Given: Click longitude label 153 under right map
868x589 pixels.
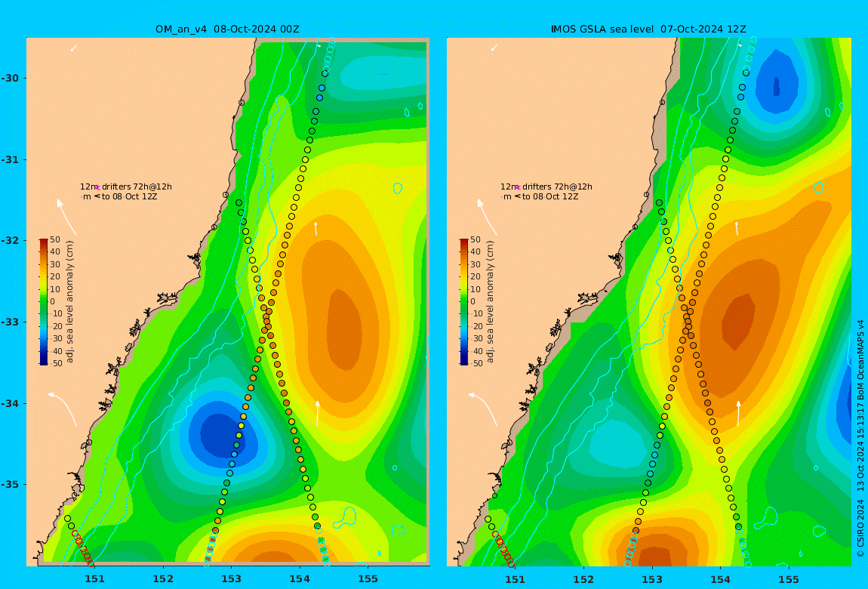Looking at the screenshot, I should pyautogui.click(x=652, y=579).
